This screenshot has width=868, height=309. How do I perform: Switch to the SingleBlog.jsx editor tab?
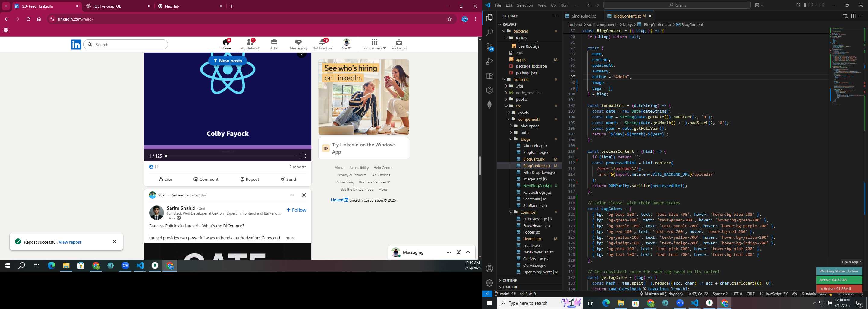coord(583,16)
